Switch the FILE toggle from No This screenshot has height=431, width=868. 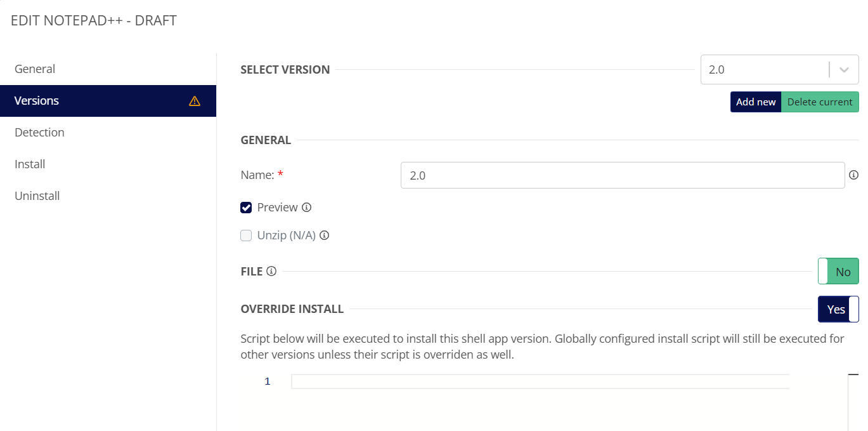pos(838,272)
